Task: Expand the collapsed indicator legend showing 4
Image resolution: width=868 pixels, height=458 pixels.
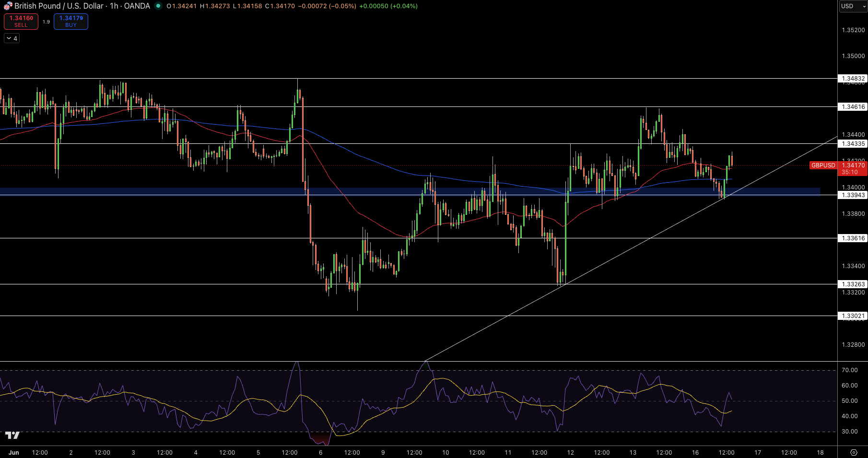Action: [x=12, y=38]
